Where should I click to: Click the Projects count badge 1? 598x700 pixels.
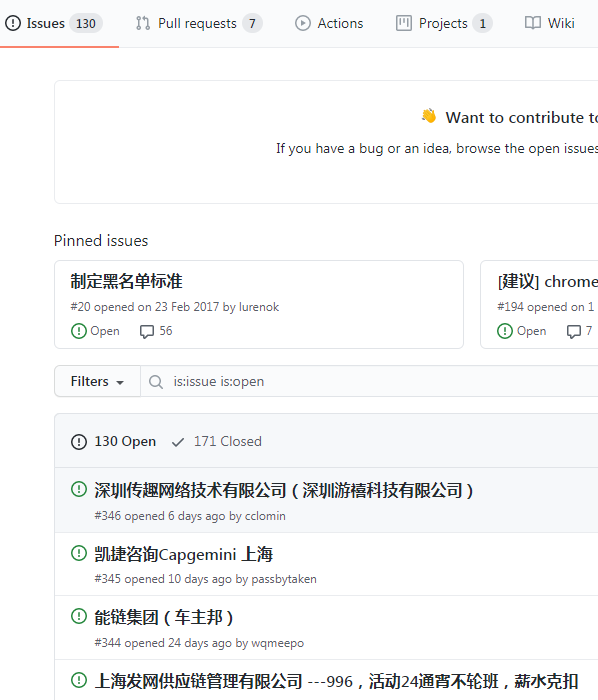point(482,23)
